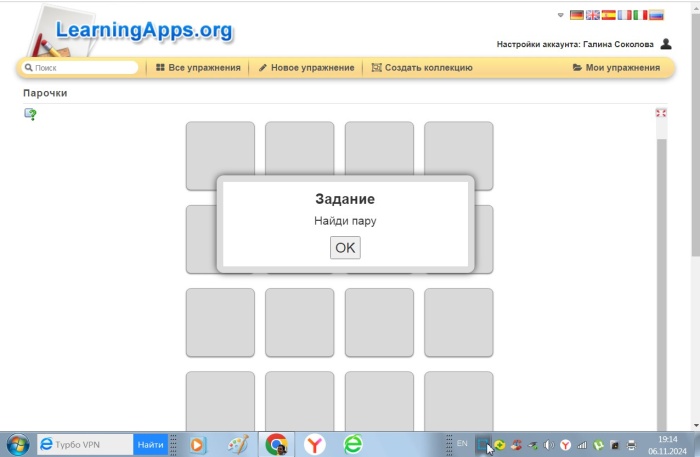Open account settings link for Галина Соколова

click(x=575, y=44)
